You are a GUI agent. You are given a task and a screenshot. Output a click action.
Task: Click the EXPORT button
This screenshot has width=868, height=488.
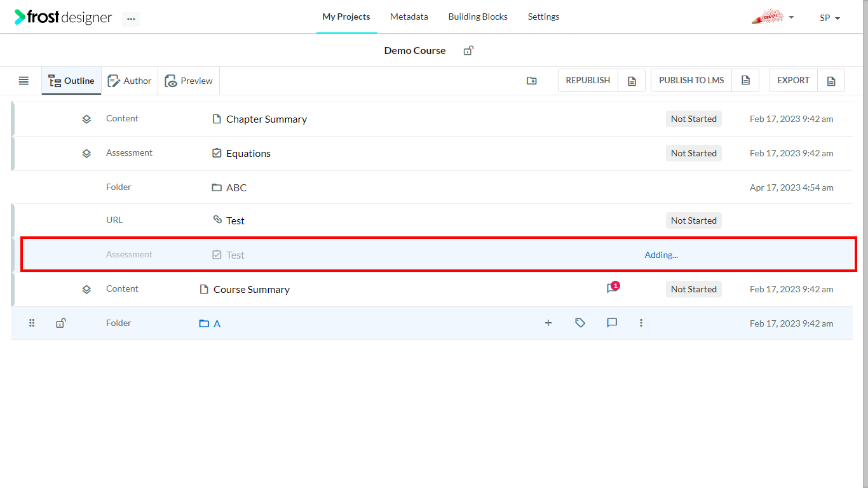tap(793, 81)
